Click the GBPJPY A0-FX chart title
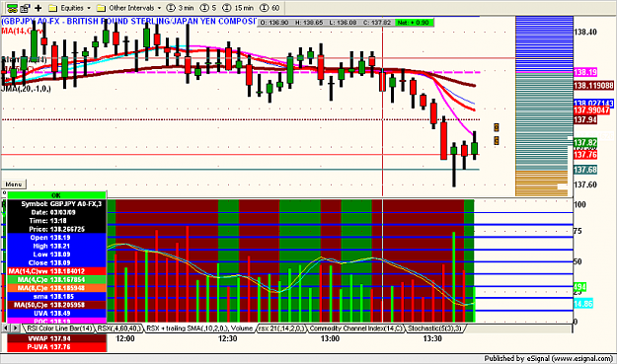The image size is (617, 364). 128,21
